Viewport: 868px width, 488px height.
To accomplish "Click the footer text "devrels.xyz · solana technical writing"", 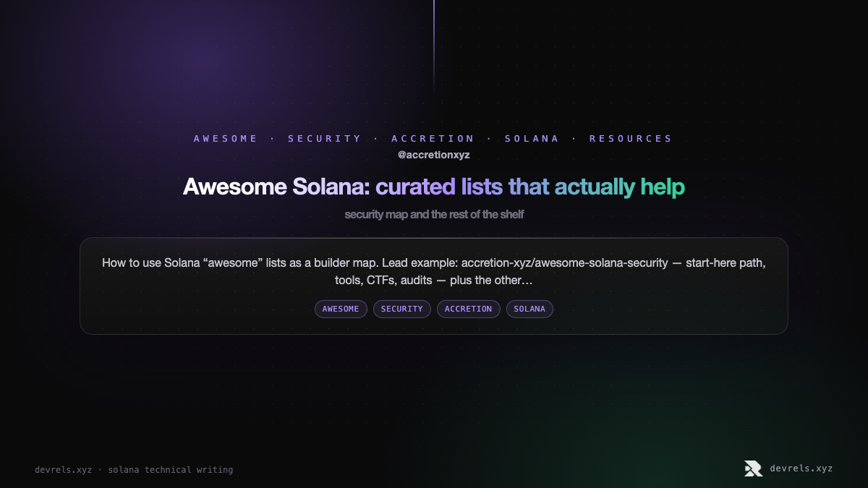I will point(134,470).
